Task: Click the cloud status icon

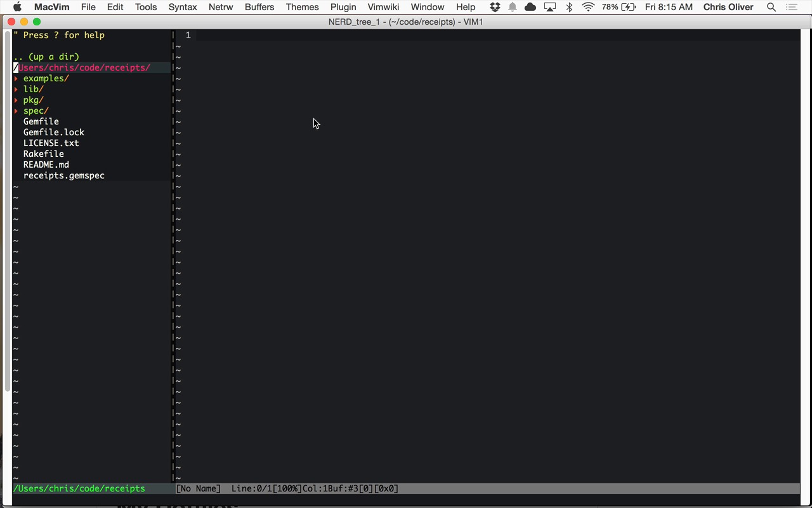Action: point(530,7)
